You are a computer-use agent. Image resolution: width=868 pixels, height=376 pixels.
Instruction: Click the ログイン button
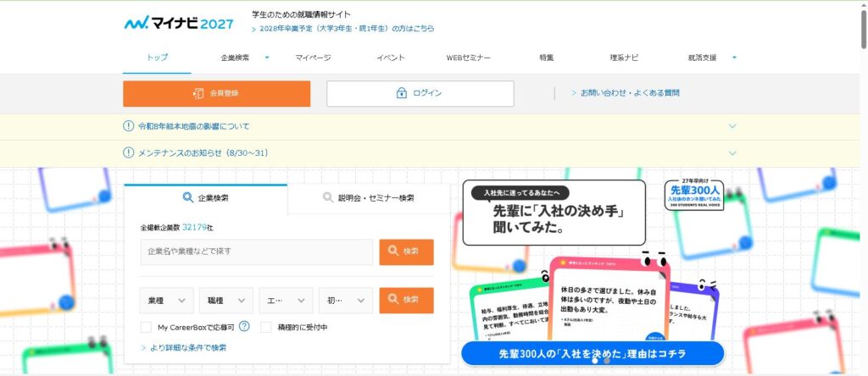click(x=420, y=93)
